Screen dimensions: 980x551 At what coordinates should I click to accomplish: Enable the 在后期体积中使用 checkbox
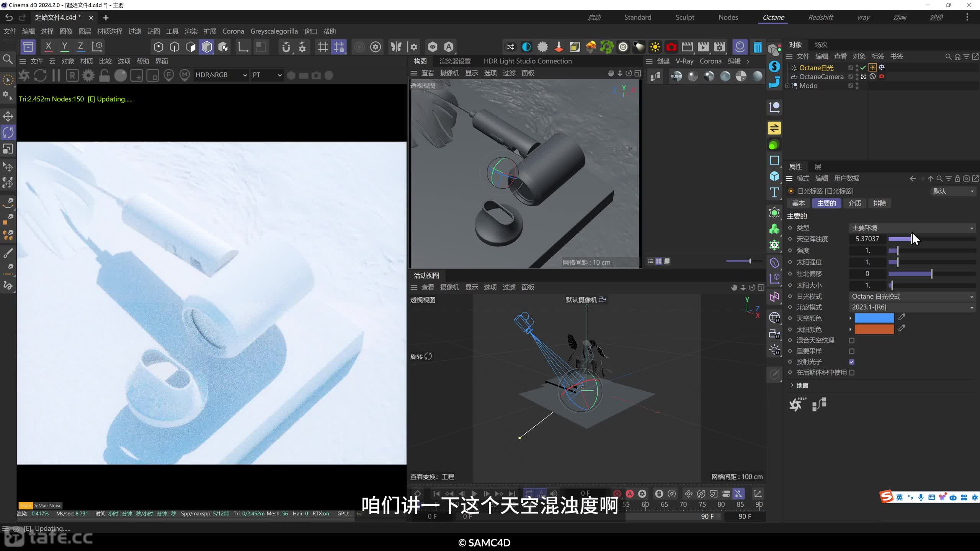point(852,372)
